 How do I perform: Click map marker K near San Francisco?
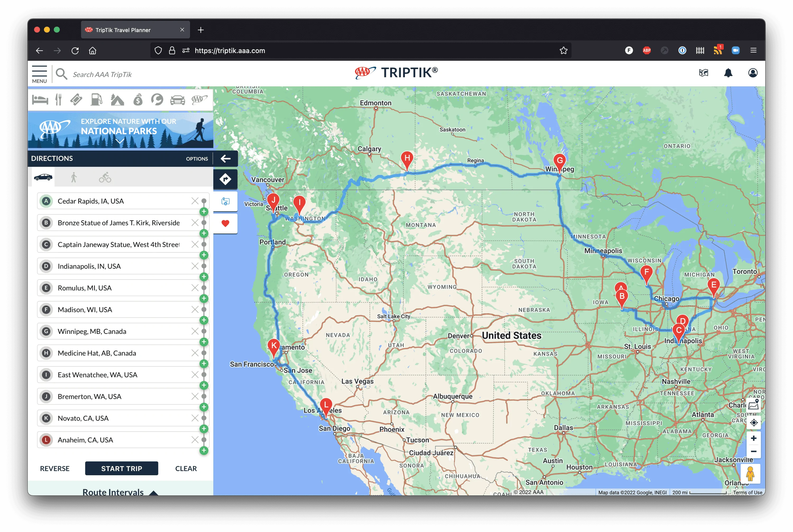tap(274, 348)
